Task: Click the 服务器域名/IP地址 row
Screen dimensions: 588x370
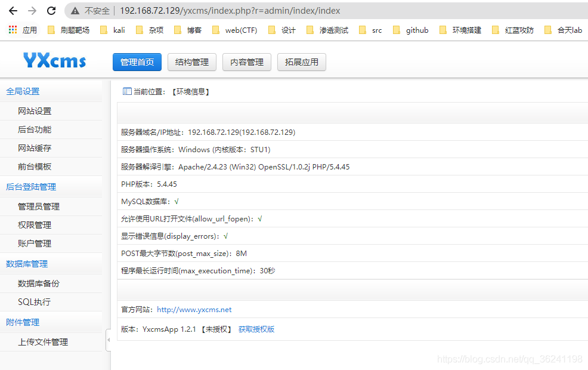Action: [x=352, y=132]
